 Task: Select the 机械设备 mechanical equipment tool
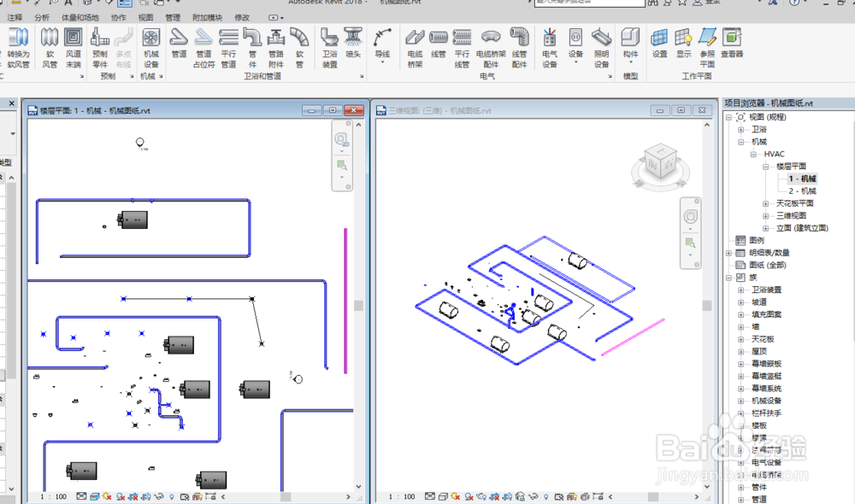pyautogui.click(x=151, y=48)
